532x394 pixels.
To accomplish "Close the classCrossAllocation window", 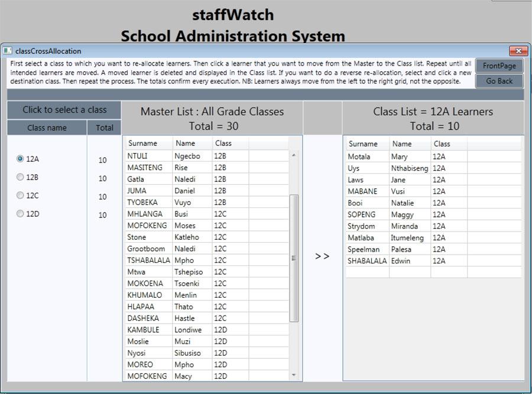I will pos(518,51).
